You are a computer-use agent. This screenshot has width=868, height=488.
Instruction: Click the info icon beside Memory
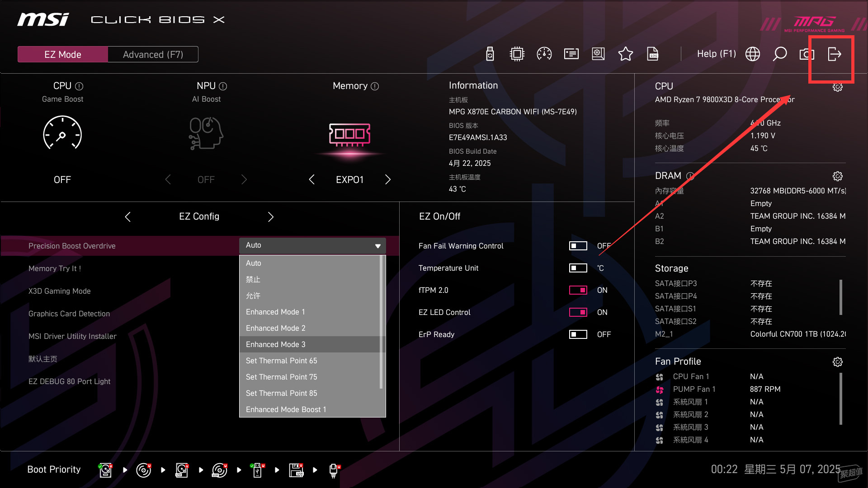[x=375, y=86]
